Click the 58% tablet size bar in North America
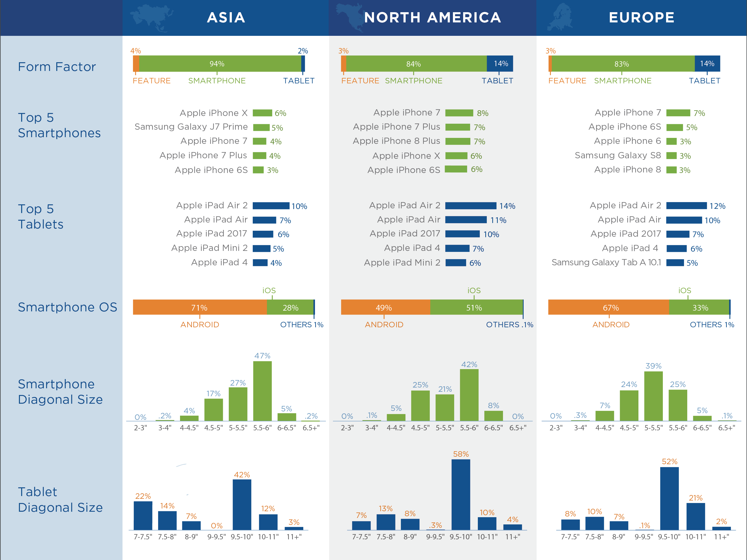The width and height of the screenshot is (747, 560). click(461, 495)
